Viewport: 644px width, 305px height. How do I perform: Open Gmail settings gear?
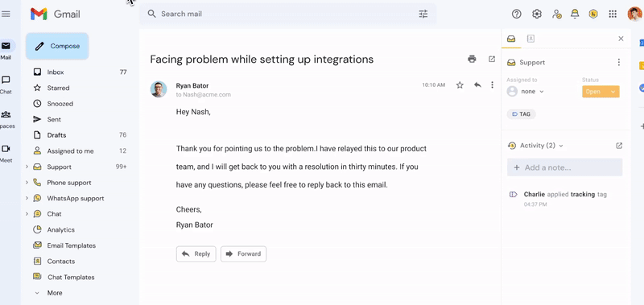point(537,14)
